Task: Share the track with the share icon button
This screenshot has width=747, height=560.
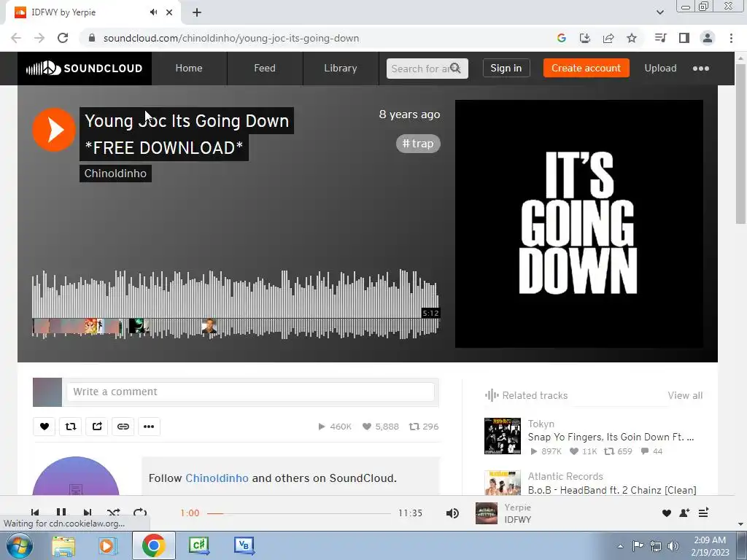Action: pyautogui.click(x=97, y=426)
